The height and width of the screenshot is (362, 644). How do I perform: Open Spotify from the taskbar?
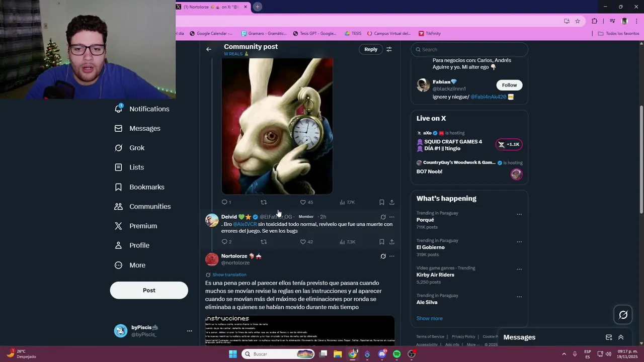[396, 354]
